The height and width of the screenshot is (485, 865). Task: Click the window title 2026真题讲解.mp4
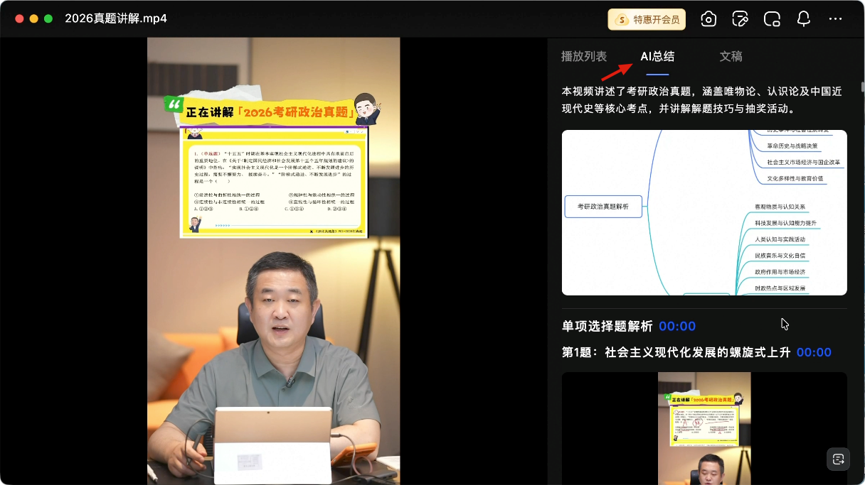[x=116, y=18]
